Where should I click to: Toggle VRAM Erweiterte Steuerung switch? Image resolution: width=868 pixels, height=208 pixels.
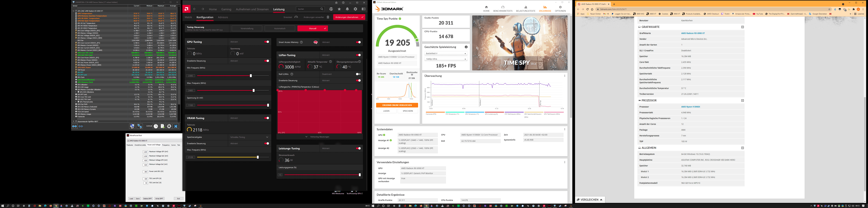coord(266,143)
